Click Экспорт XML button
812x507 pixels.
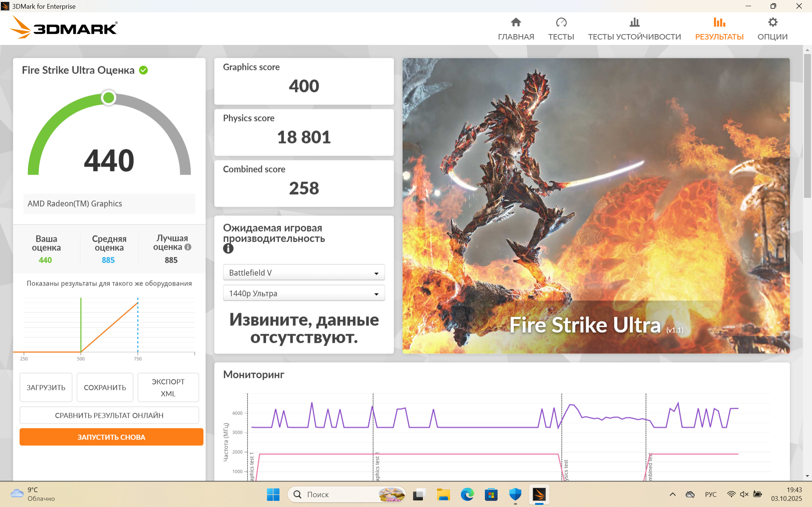(168, 387)
